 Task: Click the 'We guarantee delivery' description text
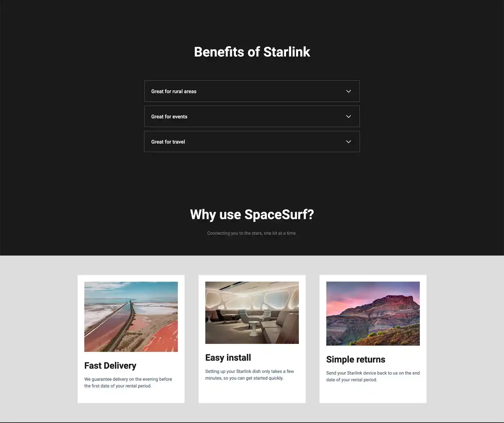(128, 382)
